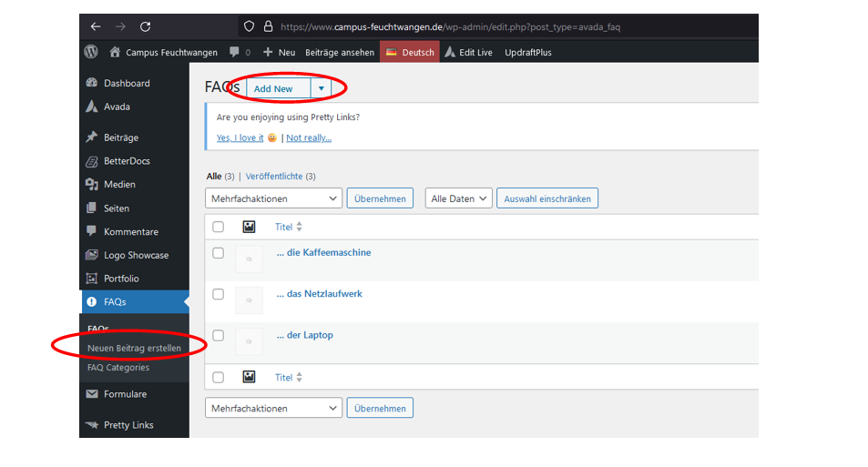This screenshot has width=868, height=467.
Task: Open Pretty Links in the sidebar
Action: (128, 425)
